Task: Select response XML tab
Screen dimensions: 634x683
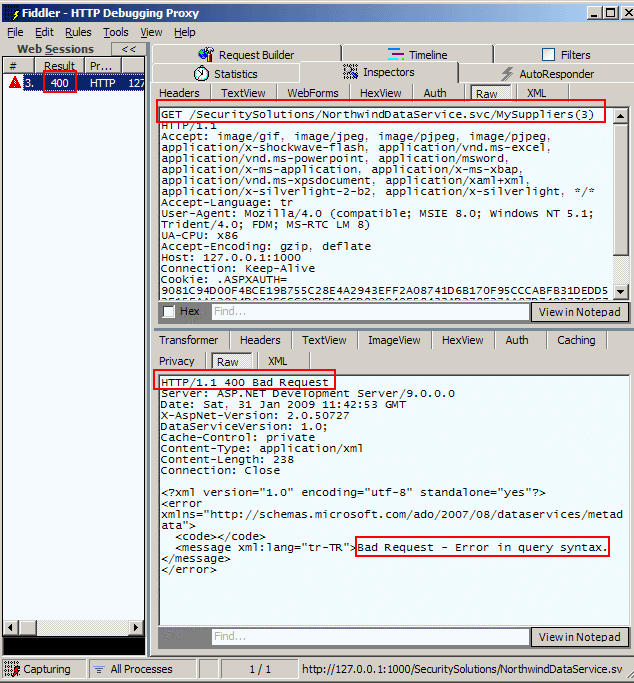Action: point(278,361)
